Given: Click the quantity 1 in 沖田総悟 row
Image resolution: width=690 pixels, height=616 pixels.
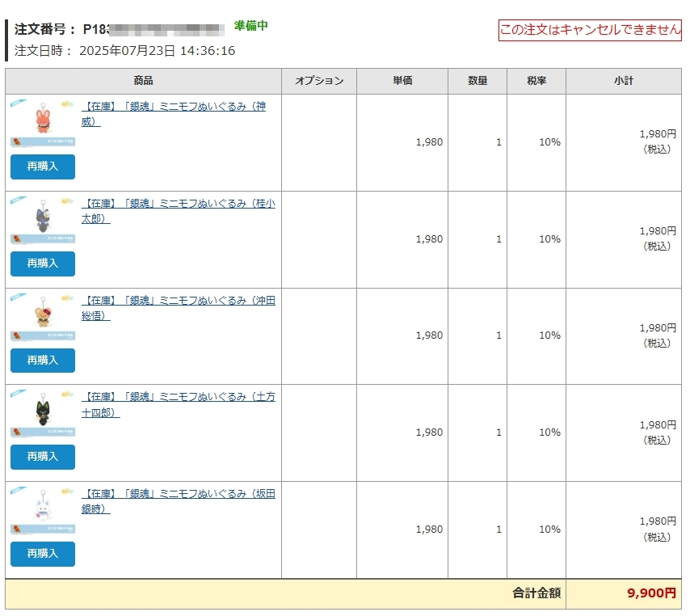Looking at the screenshot, I should [499, 335].
